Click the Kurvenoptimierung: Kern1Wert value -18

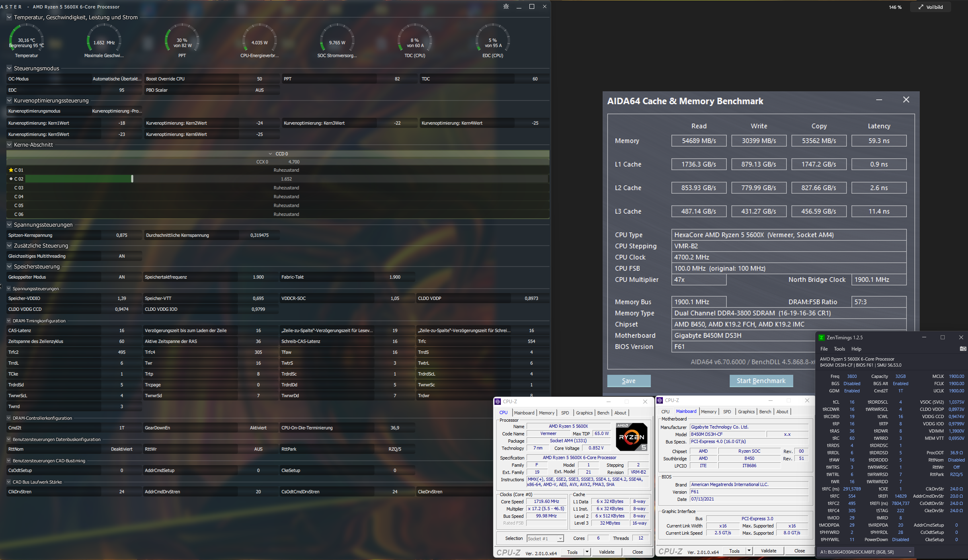coord(122,123)
